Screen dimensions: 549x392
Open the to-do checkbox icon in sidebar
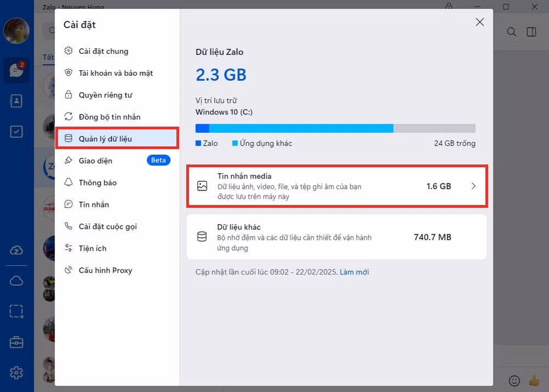click(x=16, y=132)
